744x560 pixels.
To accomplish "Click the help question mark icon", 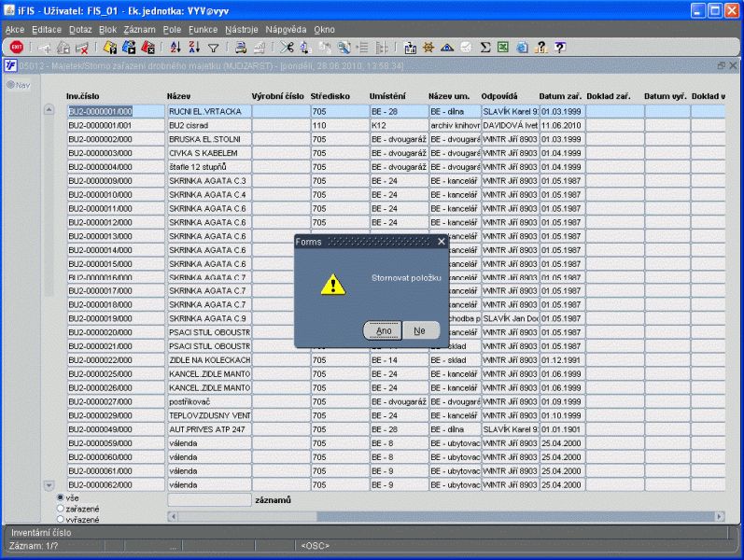I will point(559,47).
